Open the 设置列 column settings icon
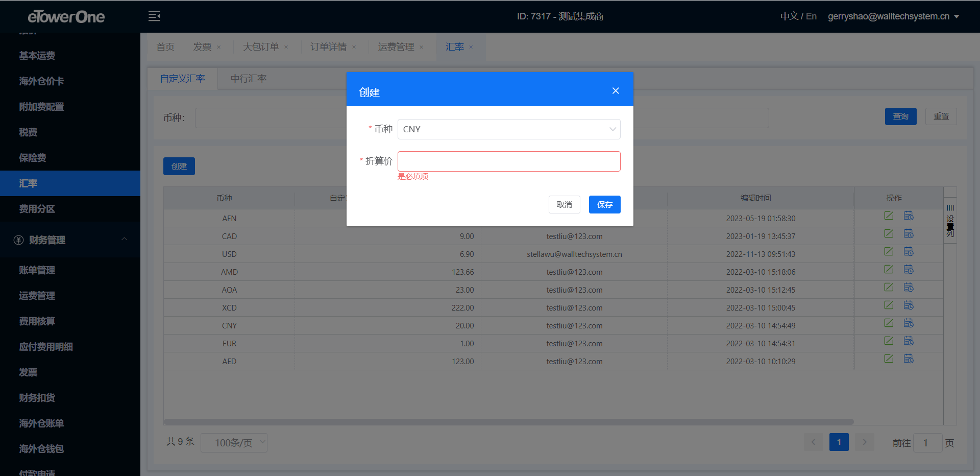Image resolution: width=980 pixels, height=476 pixels. point(950,221)
